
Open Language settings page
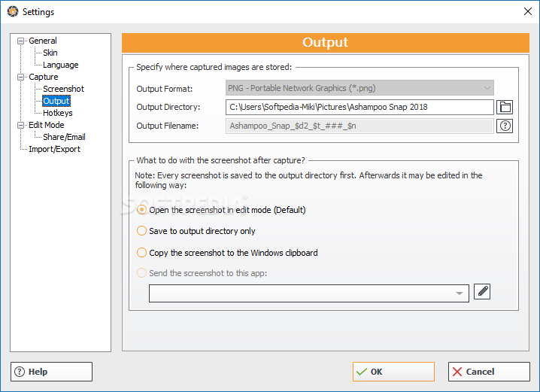(61, 65)
